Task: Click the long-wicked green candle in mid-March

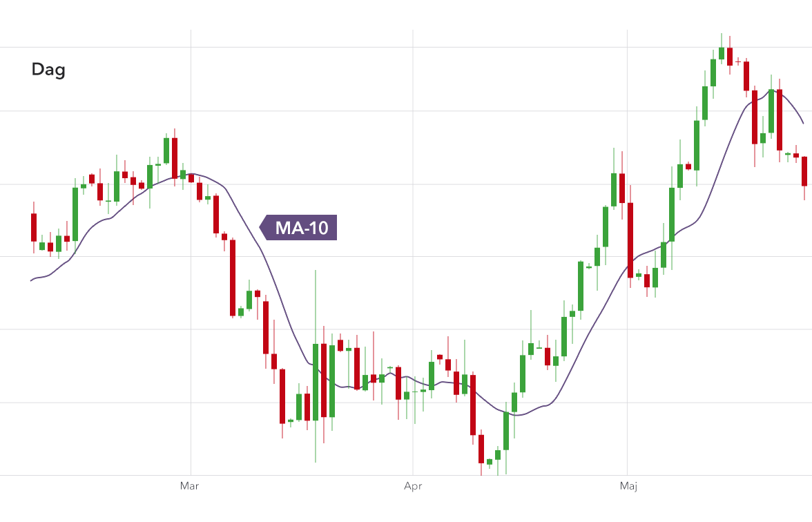Action: (316, 382)
